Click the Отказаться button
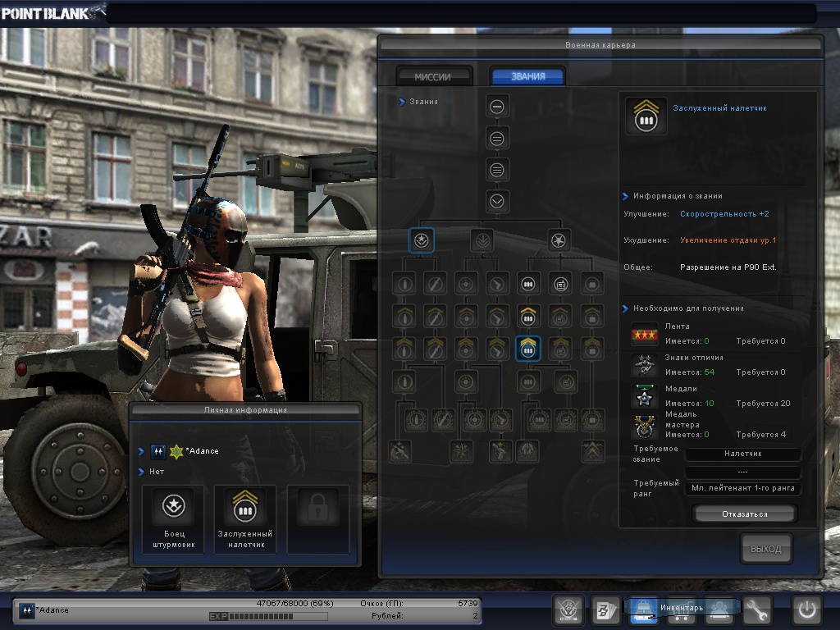 click(745, 514)
